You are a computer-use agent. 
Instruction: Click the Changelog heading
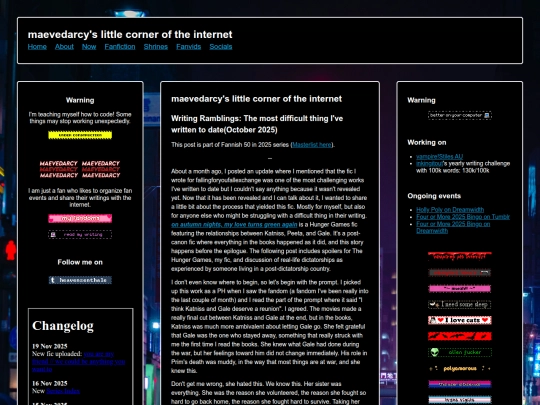[x=63, y=325]
